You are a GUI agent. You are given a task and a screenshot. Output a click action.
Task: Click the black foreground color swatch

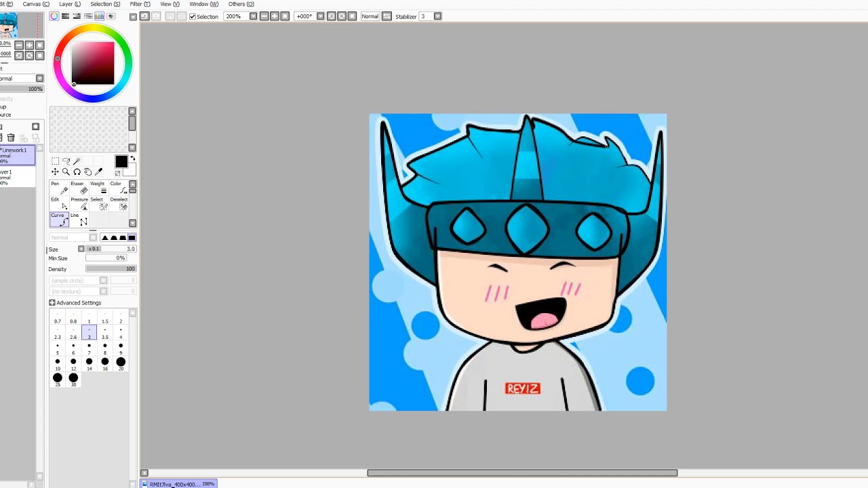tap(121, 161)
